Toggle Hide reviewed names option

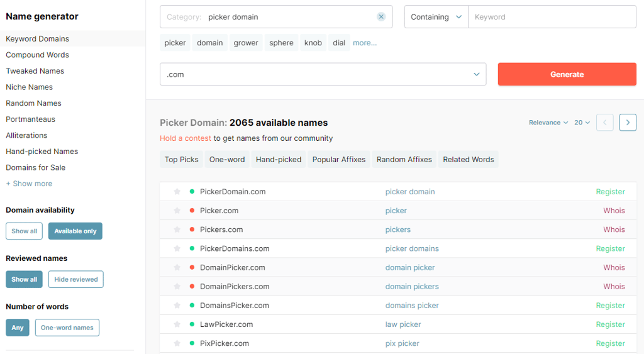pos(76,279)
